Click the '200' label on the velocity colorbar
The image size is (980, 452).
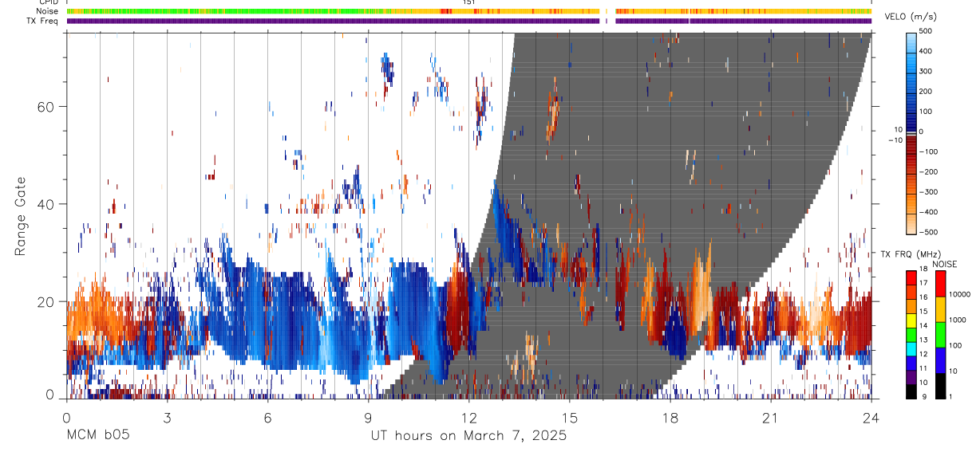[926, 92]
